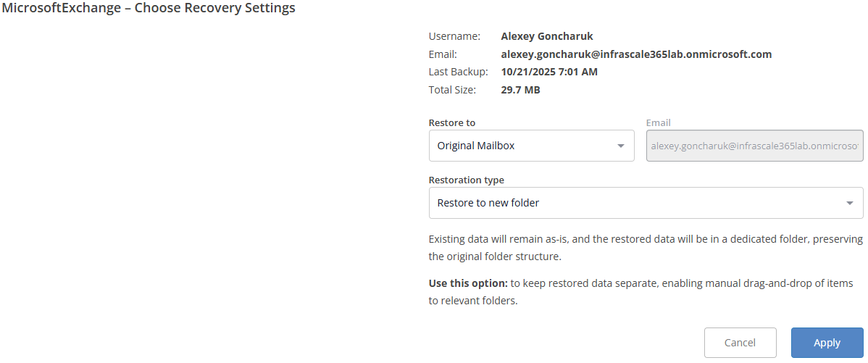Click the Last Backup label

click(459, 72)
